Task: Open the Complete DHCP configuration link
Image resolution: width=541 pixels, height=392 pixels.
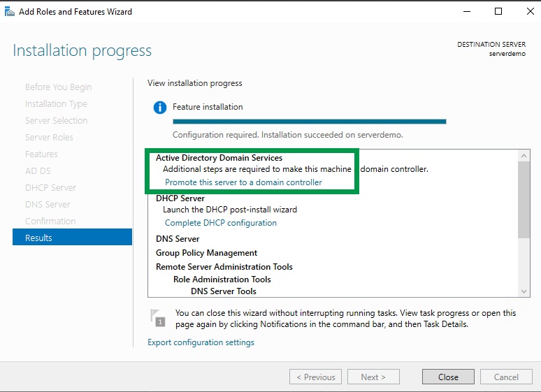Action: click(x=220, y=223)
